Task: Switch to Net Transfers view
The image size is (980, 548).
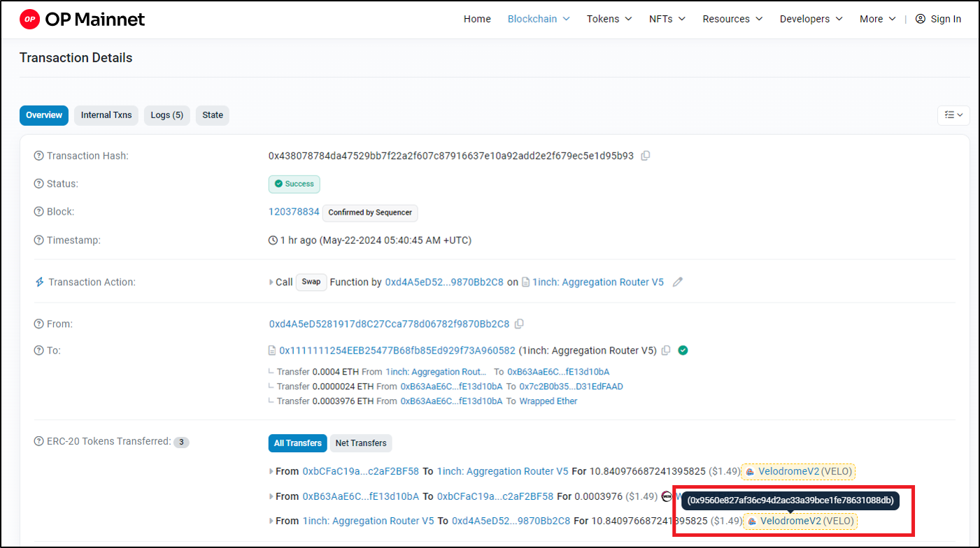Action: 360,443
